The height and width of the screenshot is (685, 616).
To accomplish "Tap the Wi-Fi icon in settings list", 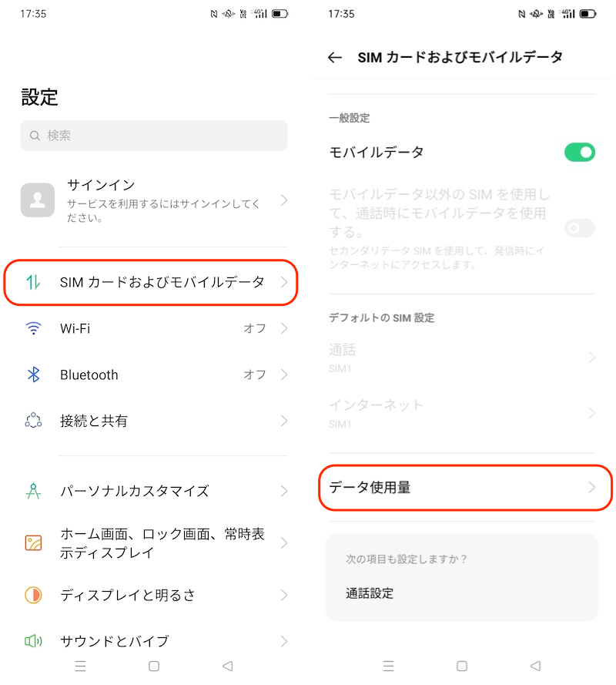I will (33, 328).
